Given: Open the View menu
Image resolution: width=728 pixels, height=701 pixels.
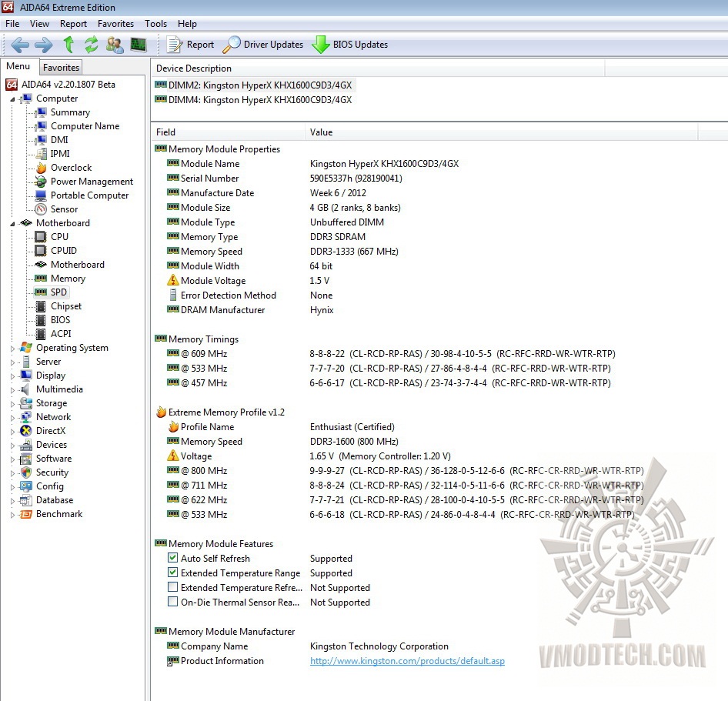Looking at the screenshot, I should [39, 24].
